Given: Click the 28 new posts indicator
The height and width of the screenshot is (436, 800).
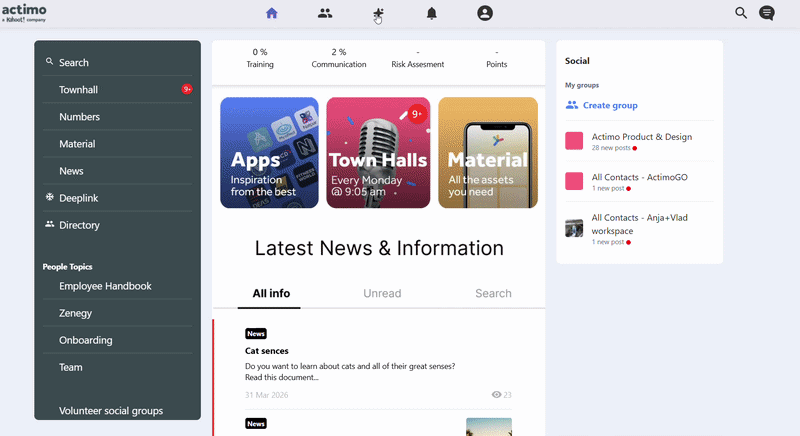Looking at the screenshot, I should [614, 148].
